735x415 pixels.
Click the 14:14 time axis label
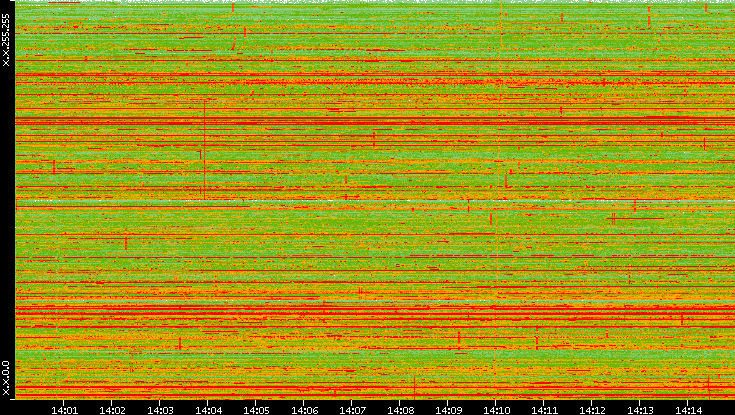688,410
